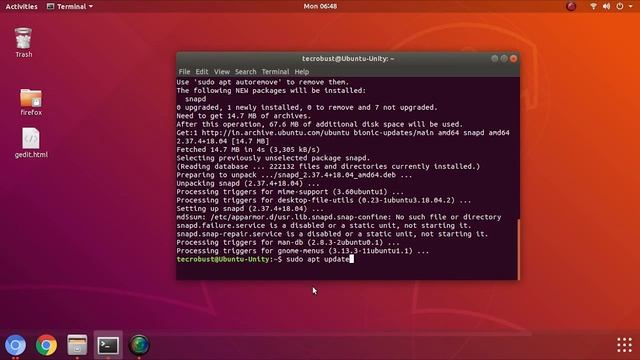Open the Trash desktop icon
This screenshot has height=360, width=640.
tap(23, 42)
